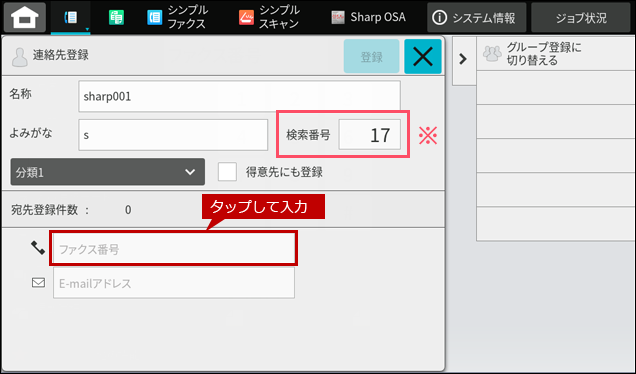Change the 検索番号 value 17
636x374 pixels.
[370, 135]
